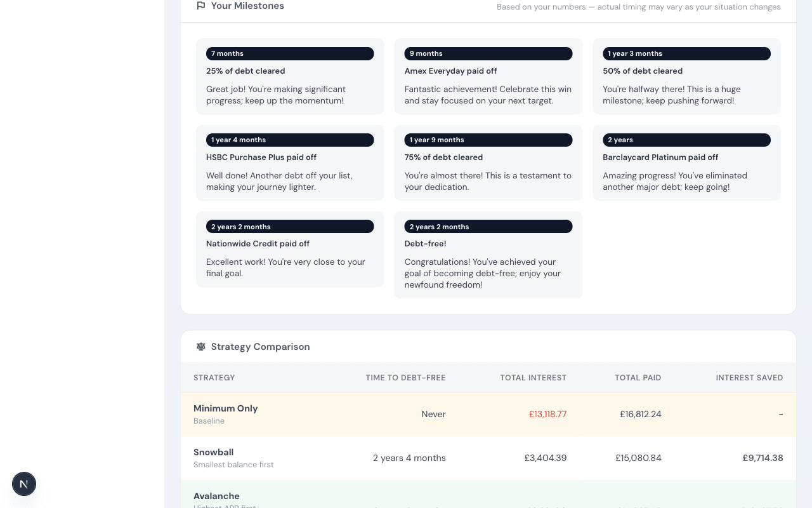Click the HSBC Purchase Plus paid off card

pos(290,163)
